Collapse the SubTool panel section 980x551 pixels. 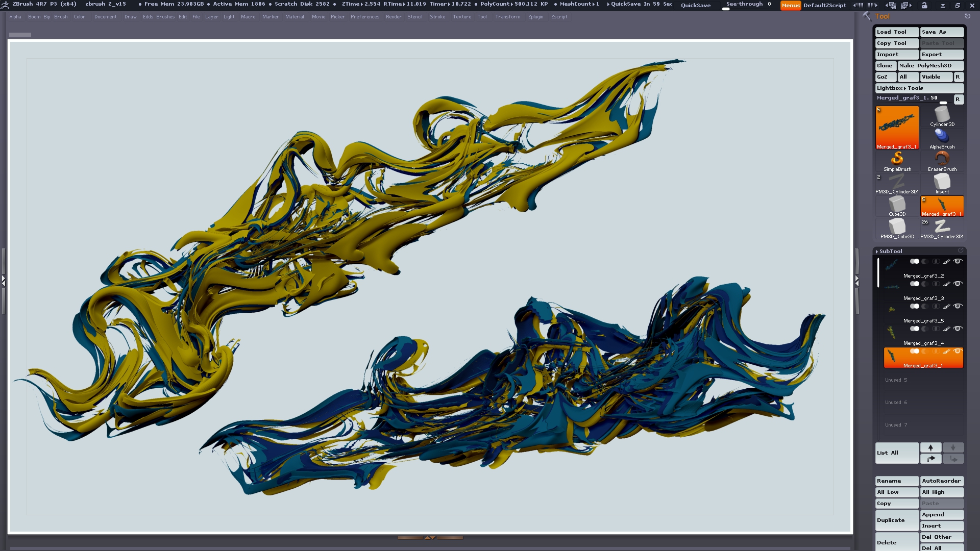point(890,251)
